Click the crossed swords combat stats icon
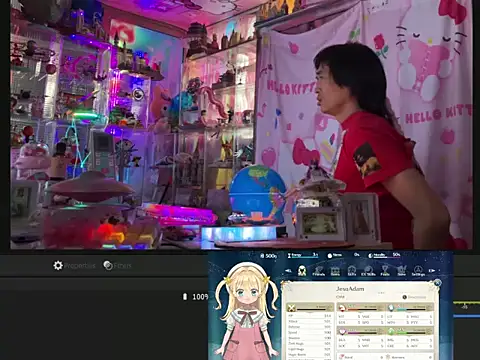The height and width of the screenshot is (360, 480). coord(292,308)
